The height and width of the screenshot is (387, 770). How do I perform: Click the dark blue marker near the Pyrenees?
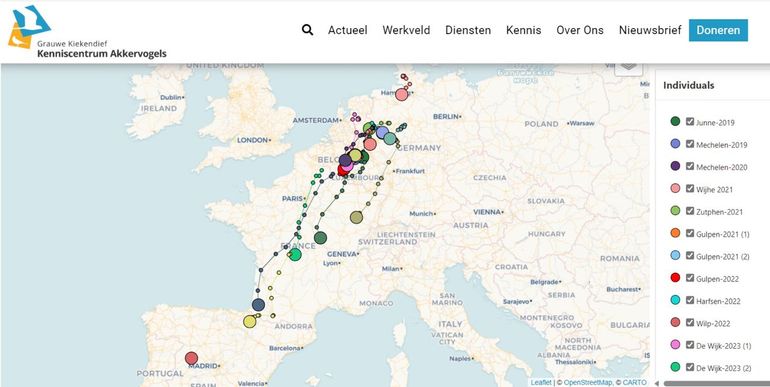258,304
